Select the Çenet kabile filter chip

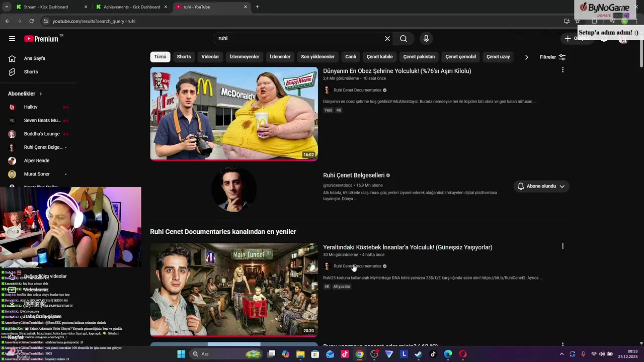tap(380, 57)
